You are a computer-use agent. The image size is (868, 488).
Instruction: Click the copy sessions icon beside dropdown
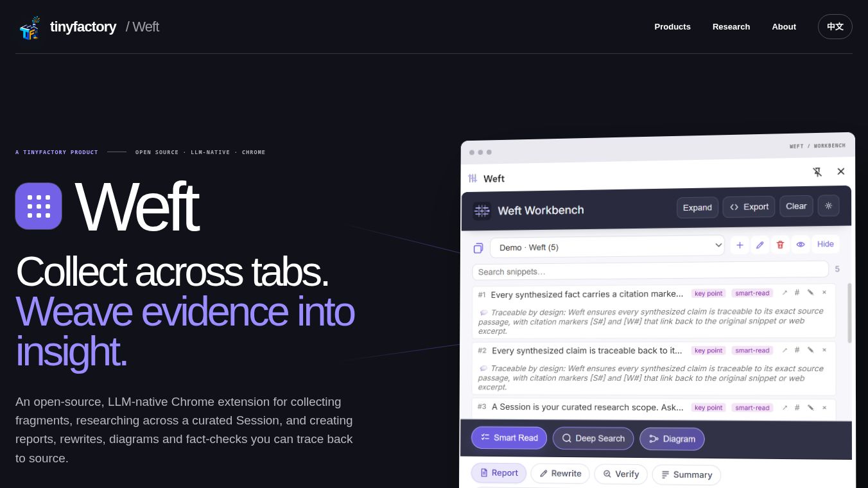coord(478,248)
